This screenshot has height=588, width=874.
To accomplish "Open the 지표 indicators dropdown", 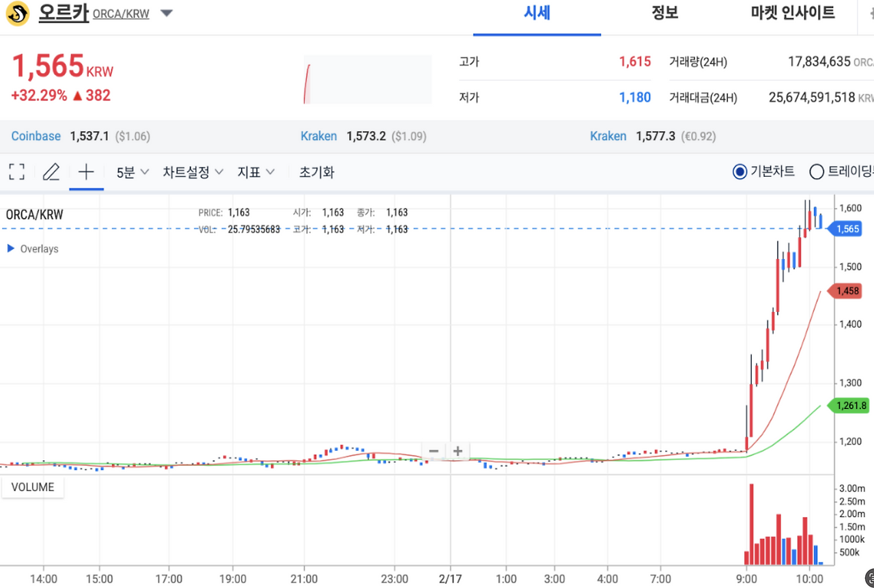I will click(256, 172).
